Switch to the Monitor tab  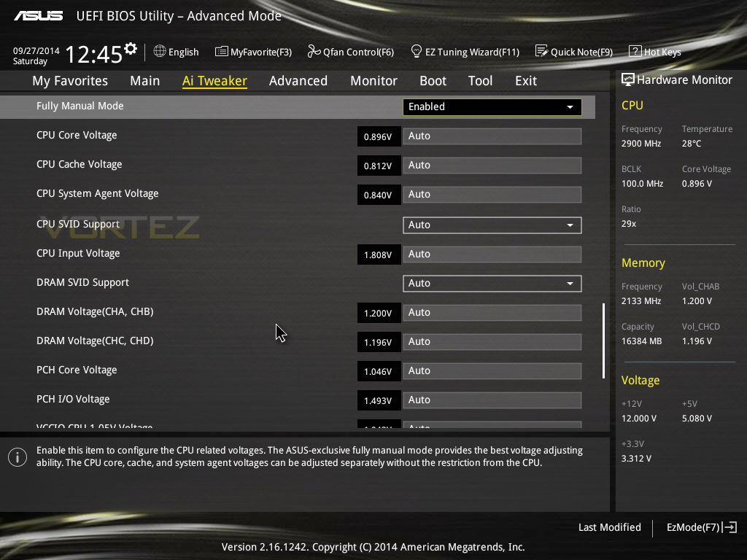[x=374, y=81]
